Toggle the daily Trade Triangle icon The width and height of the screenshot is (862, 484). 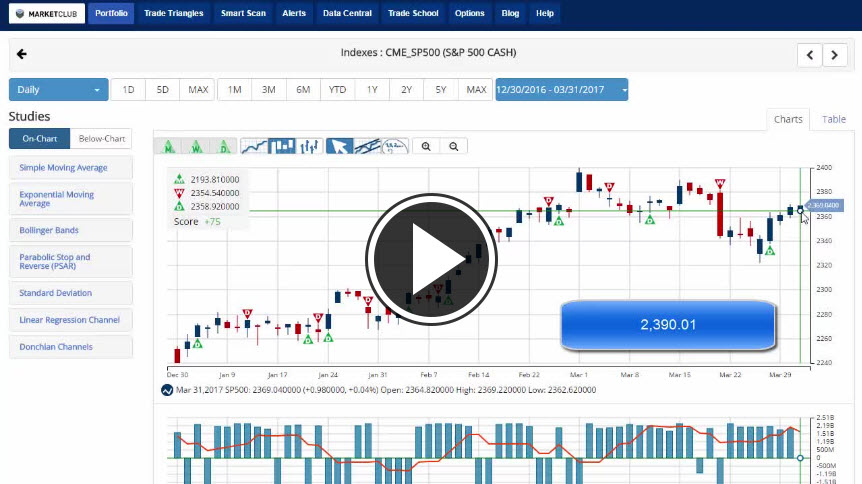pos(224,146)
